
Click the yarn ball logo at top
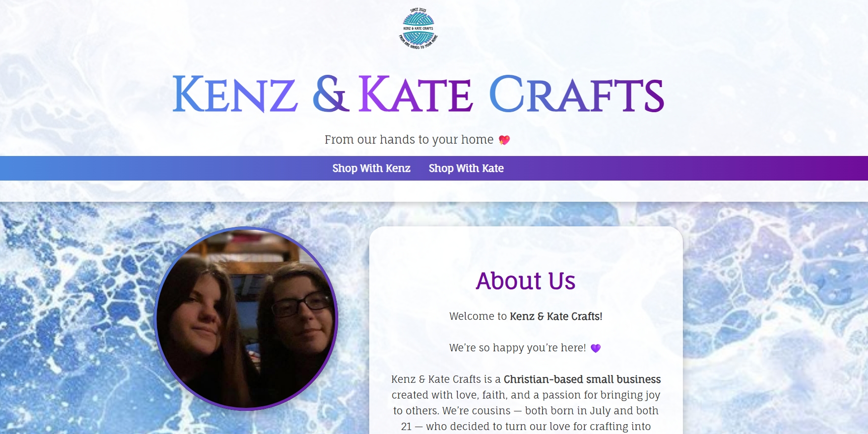[x=418, y=29]
